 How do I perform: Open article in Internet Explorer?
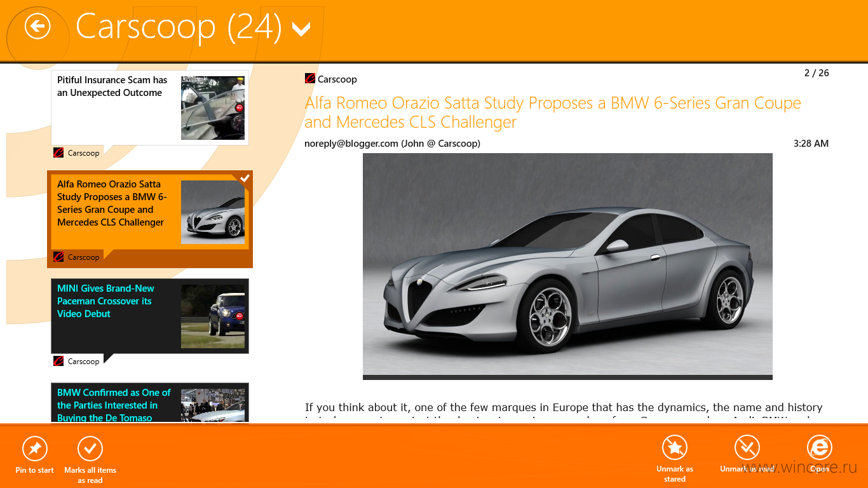820,447
